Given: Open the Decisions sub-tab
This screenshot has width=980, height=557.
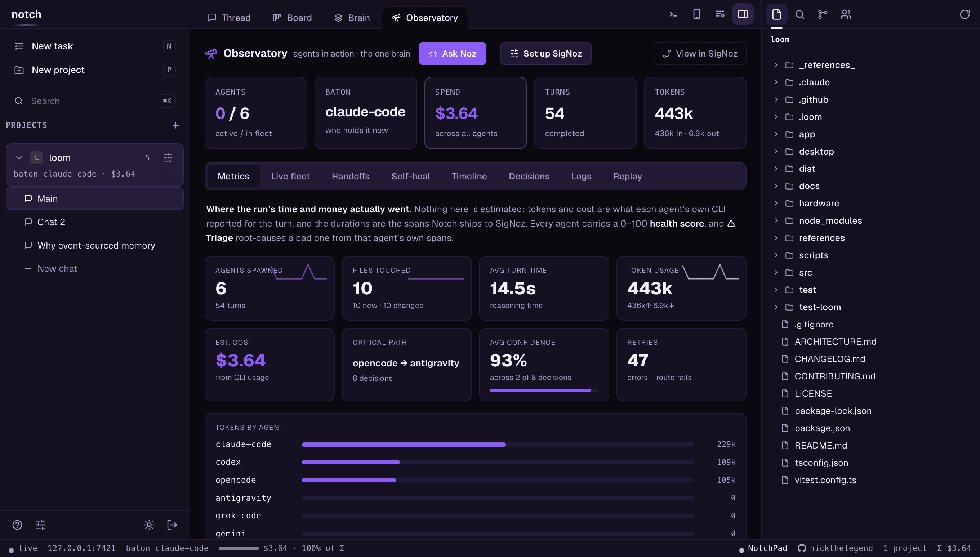Looking at the screenshot, I should tap(529, 176).
